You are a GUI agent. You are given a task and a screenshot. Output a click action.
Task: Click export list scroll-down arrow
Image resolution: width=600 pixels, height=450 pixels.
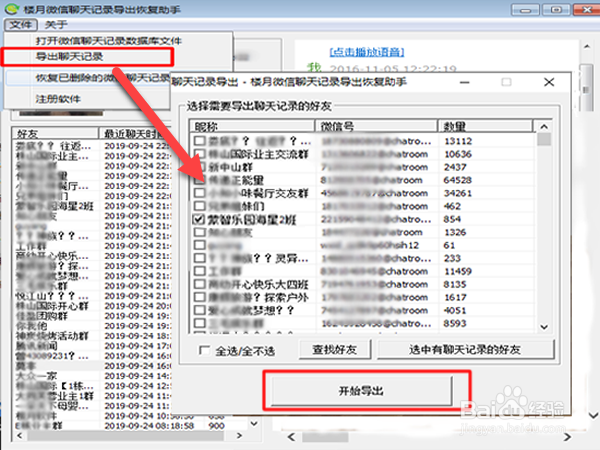(544, 327)
